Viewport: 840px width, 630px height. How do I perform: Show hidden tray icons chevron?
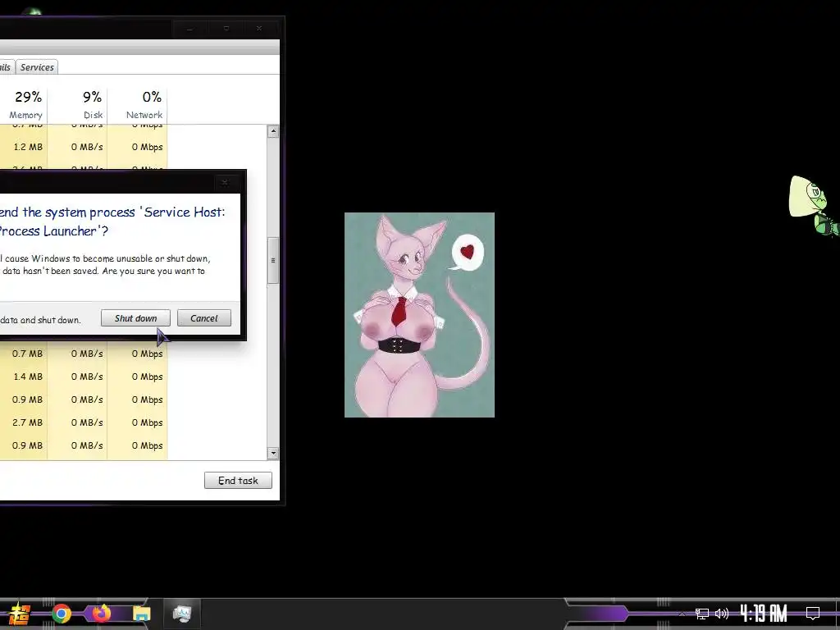tap(682, 614)
